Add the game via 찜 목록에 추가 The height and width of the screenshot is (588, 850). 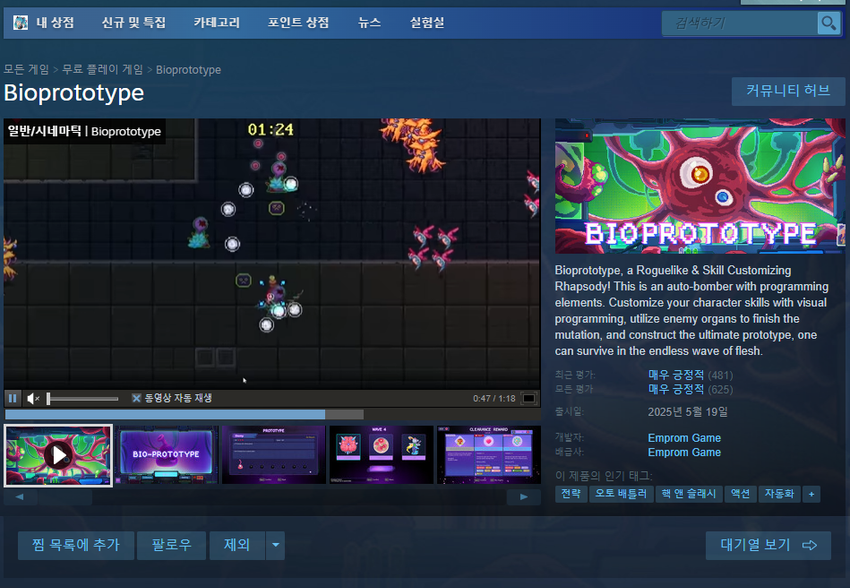[76, 545]
